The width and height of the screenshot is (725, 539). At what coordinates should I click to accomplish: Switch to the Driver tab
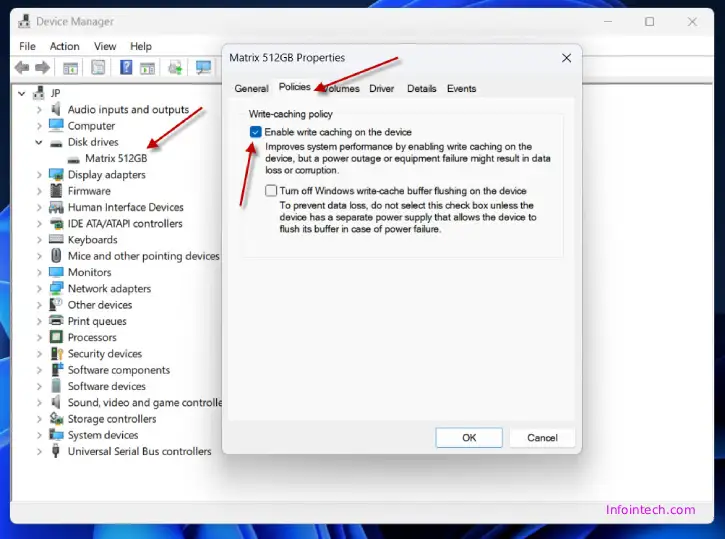[x=381, y=88]
